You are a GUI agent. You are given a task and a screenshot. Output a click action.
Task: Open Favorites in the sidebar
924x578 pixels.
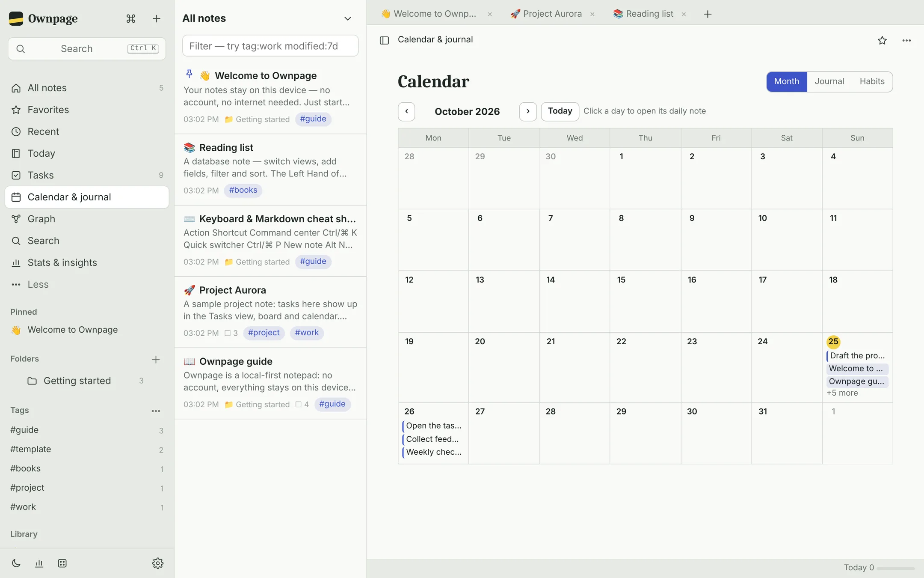click(x=87, y=110)
